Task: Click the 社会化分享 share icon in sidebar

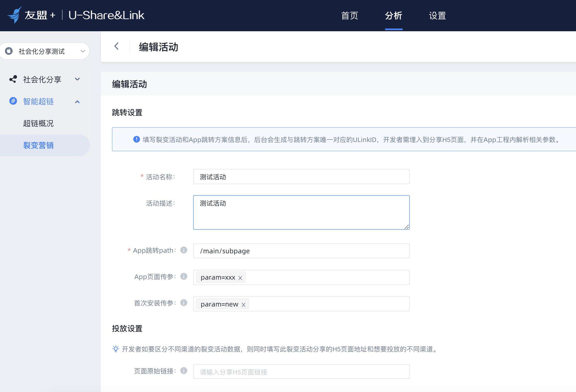Action: [x=13, y=79]
